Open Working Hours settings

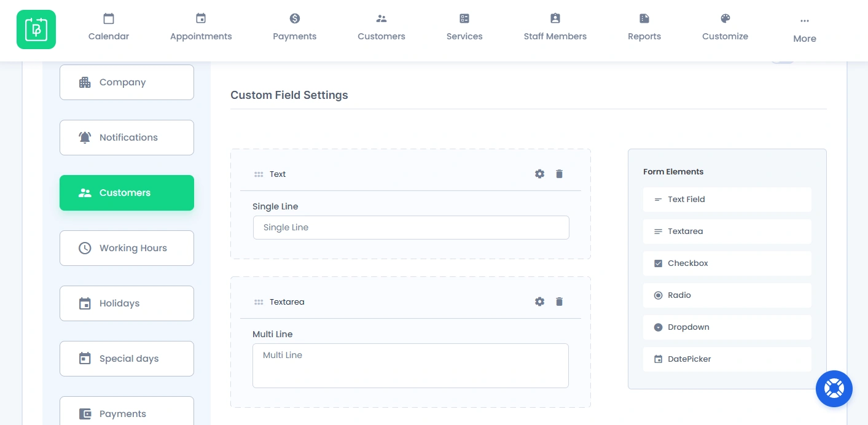[127, 248]
